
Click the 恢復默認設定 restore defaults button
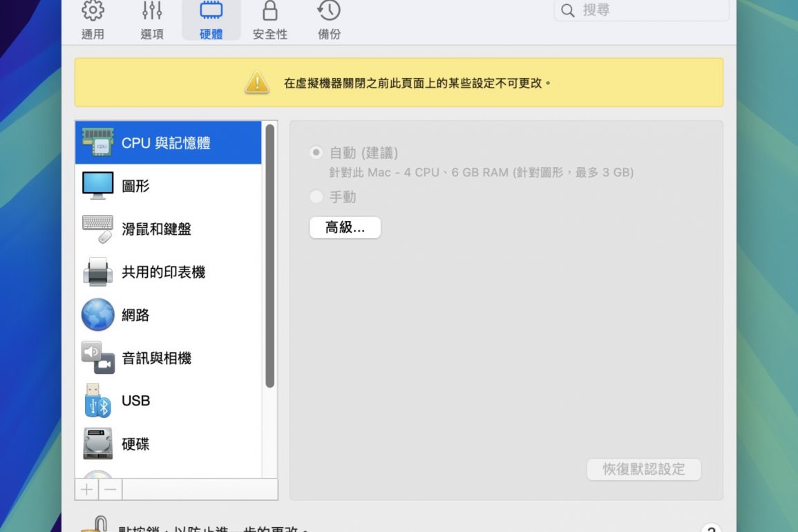(x=644, y=469)
